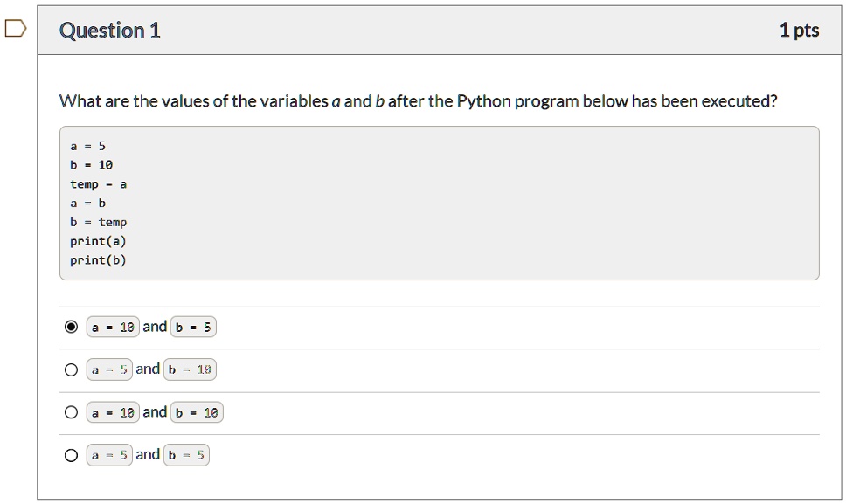
Task: Click the b = 10 code badge in second answer
Action: 190,369
